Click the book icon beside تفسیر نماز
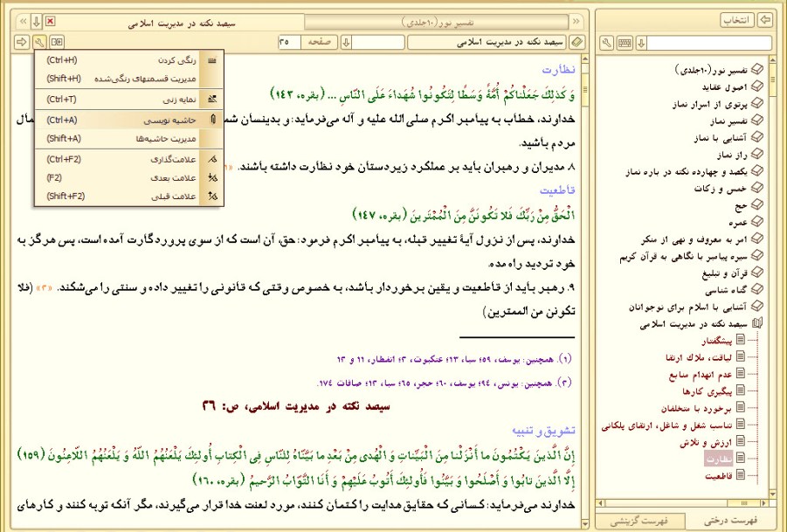This screenshot has height=532, width=787. tap(757, 120)
